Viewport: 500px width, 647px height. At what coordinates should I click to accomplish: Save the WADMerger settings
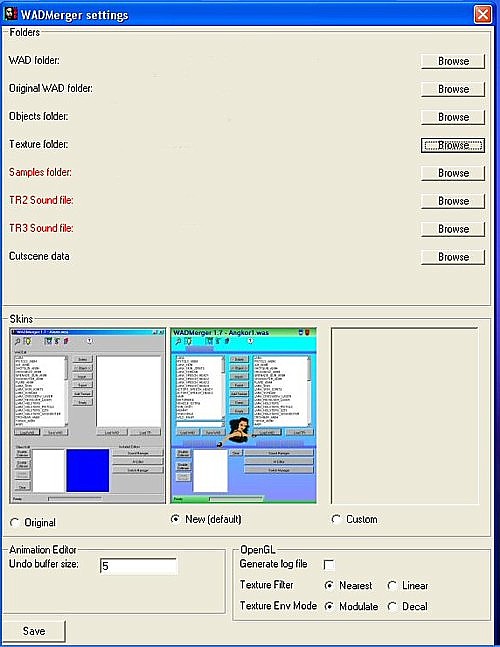[34, 631]
